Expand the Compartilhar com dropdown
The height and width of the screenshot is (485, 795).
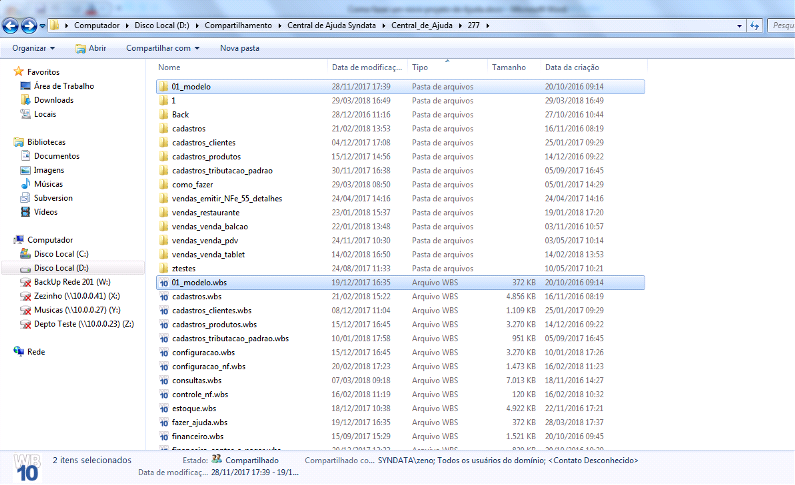(x=162, y=48)
